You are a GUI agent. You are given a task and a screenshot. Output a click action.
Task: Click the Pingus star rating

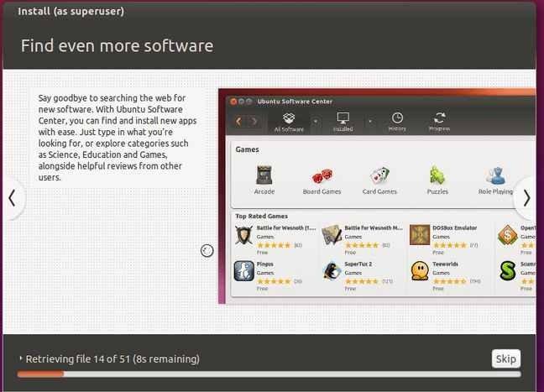pos(274,281)
